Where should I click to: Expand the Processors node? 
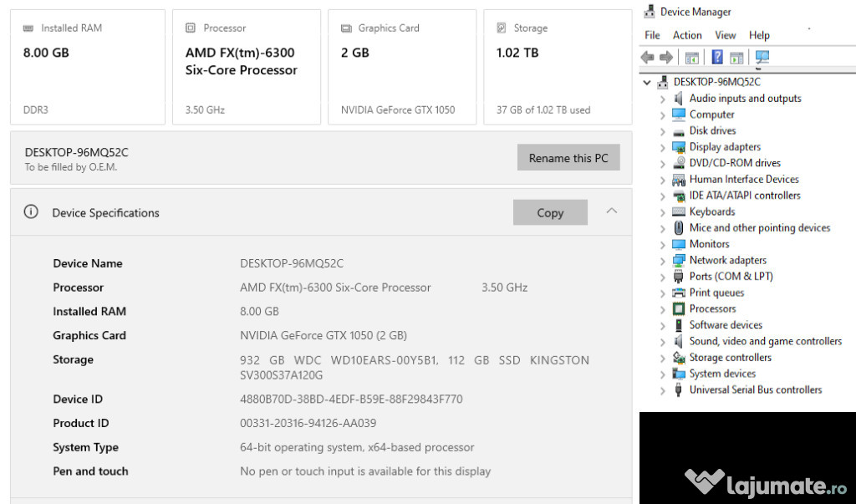coord(662,309)
